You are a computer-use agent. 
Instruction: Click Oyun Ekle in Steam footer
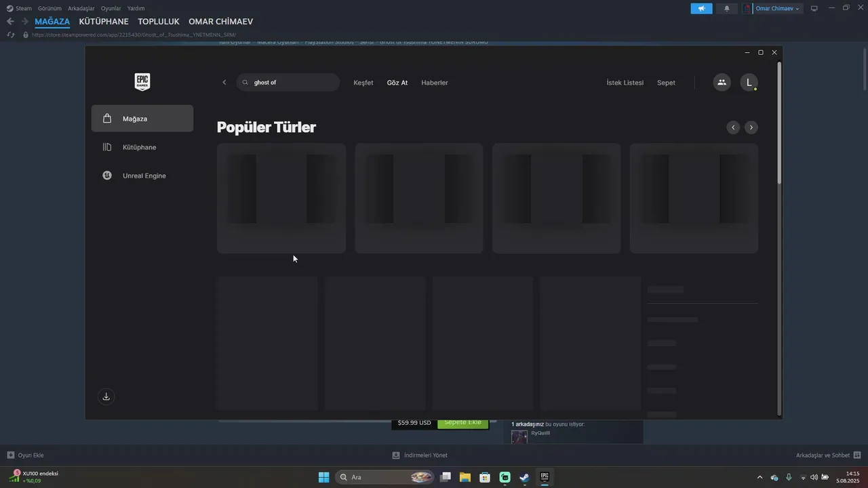tap(25, 455)
